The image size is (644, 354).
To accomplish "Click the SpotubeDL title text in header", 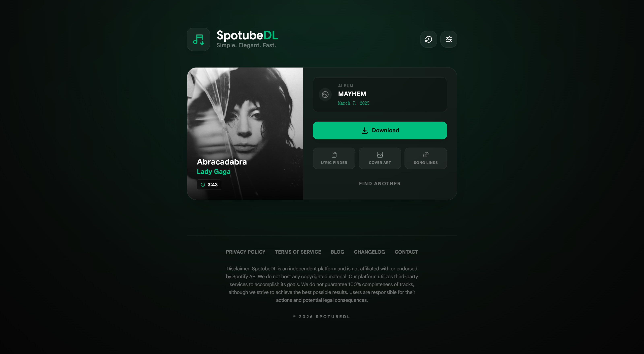I will [x=247, y=35].
